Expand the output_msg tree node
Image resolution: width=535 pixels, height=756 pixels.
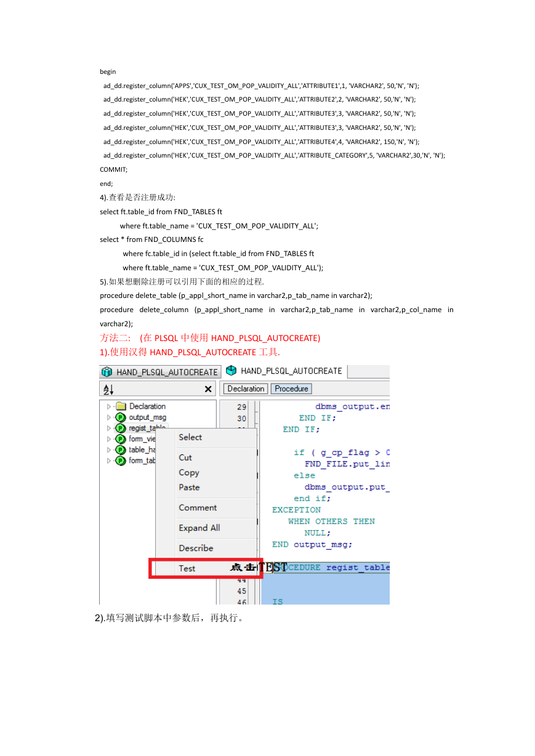point(109,417)
